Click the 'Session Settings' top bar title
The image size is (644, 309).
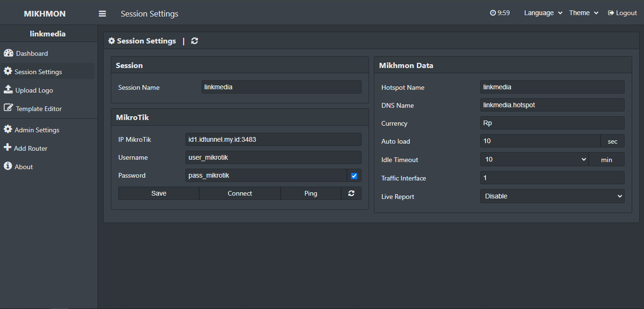pos(150,14)
